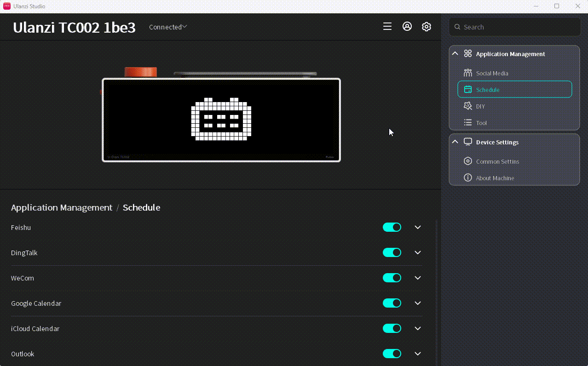Click the Device Settings heading text
This screenshot has width=588, height=366.
[x=497, y=142]
